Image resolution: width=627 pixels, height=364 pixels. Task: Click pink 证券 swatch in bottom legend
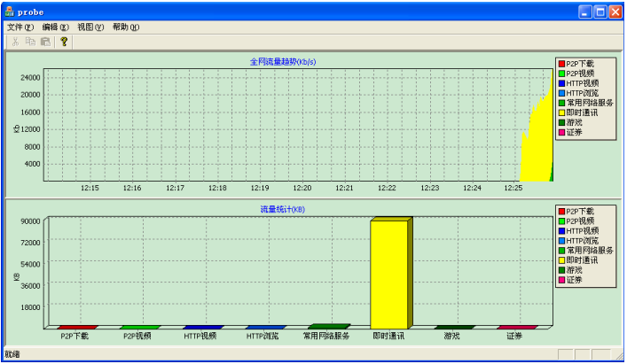tap(561, 280)
